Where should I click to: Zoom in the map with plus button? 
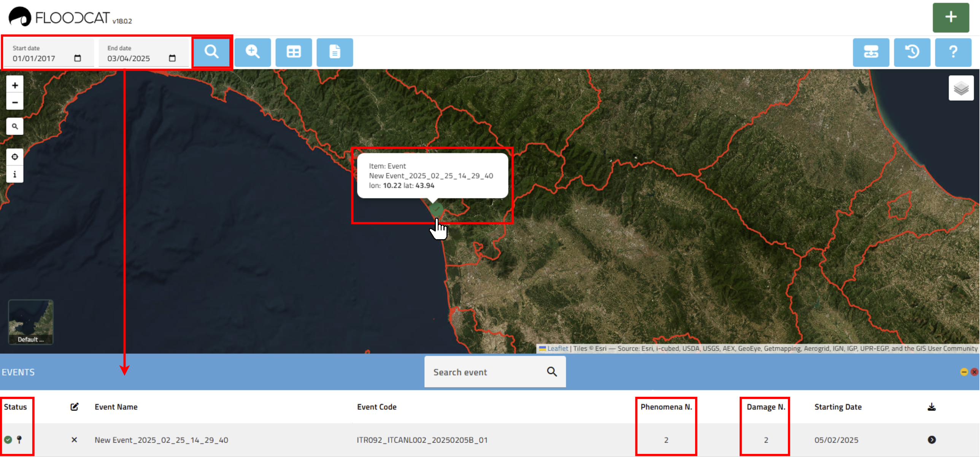(15, 85)
